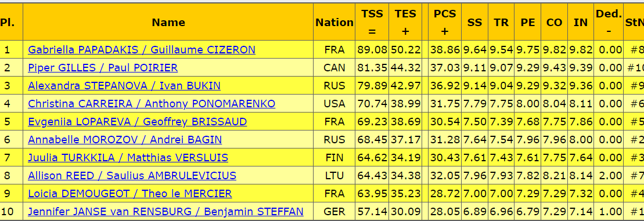Open Annabelle MOROZOV / Andrei BAGIN link
This screenshot has width=644, height=221.
[125, 140]
